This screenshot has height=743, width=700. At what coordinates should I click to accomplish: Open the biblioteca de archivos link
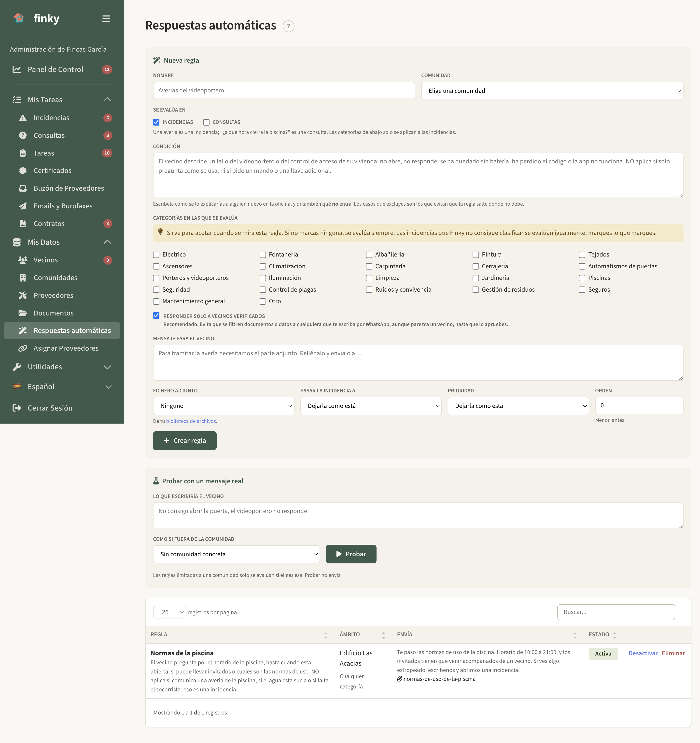[191, 421]
